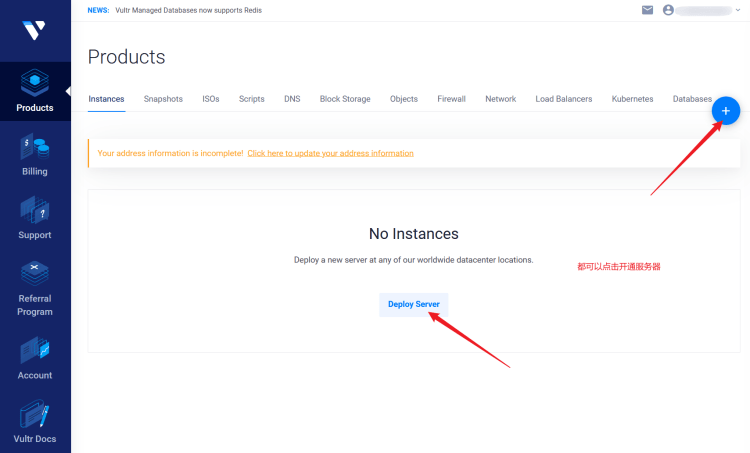Expand the account dropdown chevron
Viewport: 750px width, 453px height.
click(x=738, y=10)
